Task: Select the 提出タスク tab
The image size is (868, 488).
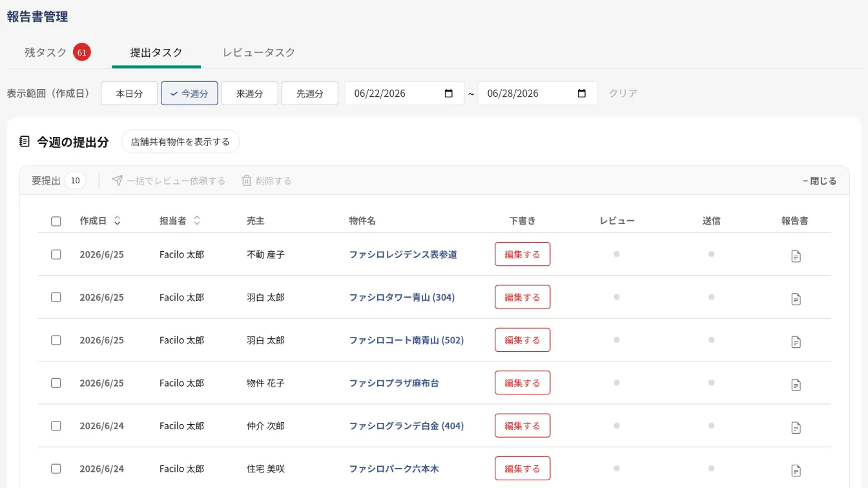Action: click(156, 52)
